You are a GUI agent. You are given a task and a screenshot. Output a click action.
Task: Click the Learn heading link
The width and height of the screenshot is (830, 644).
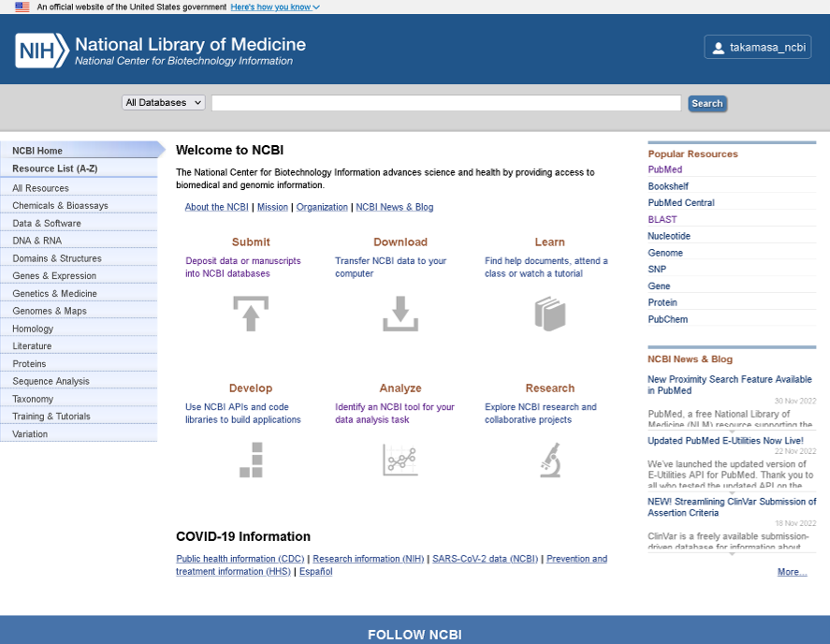(550, 242)
